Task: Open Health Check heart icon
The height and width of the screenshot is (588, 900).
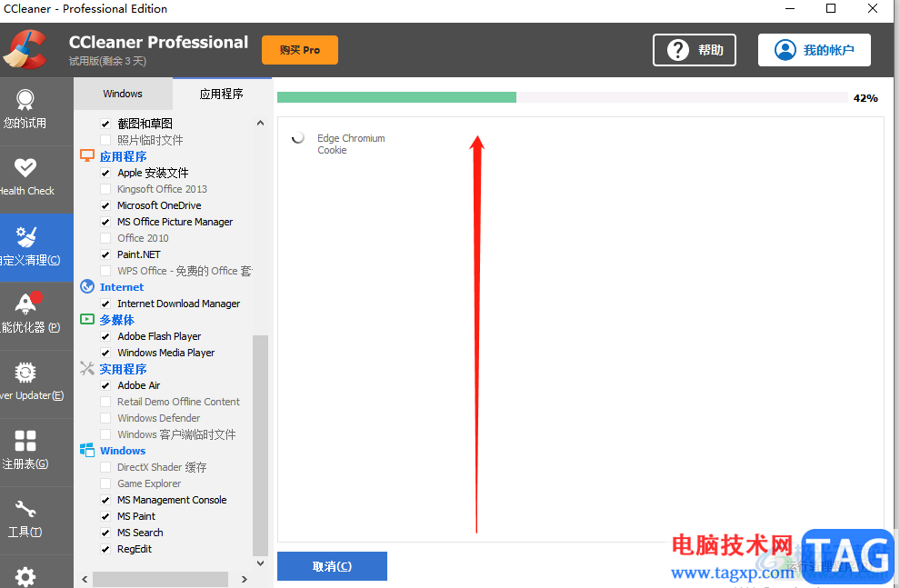Action: 25,167
